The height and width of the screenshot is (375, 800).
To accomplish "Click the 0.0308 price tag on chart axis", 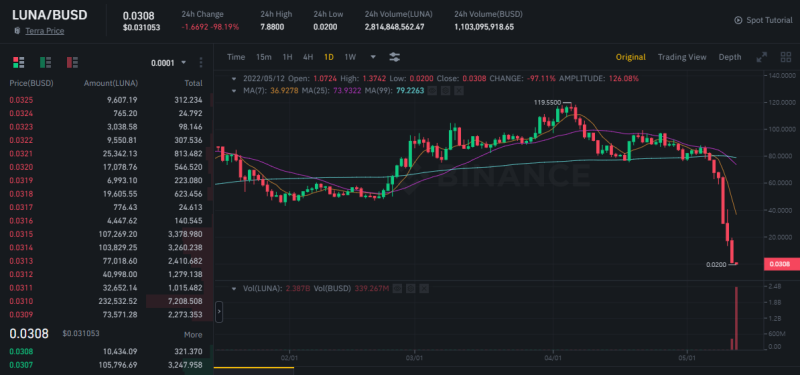I will (782, 264).
